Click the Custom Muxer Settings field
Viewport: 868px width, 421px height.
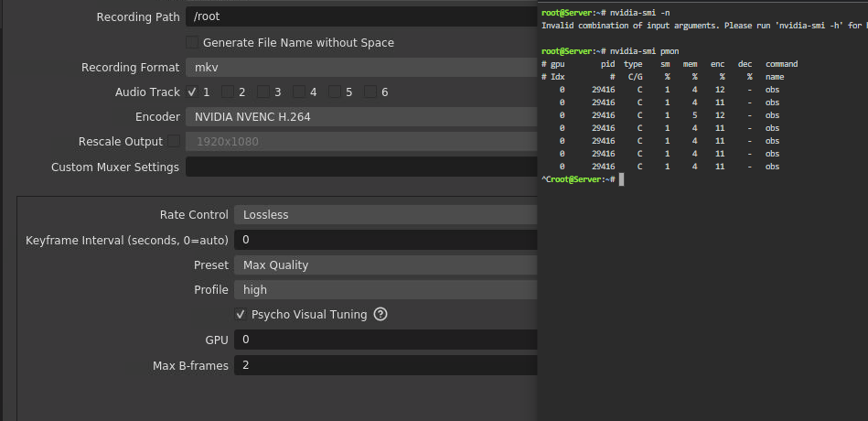(361, 167)
